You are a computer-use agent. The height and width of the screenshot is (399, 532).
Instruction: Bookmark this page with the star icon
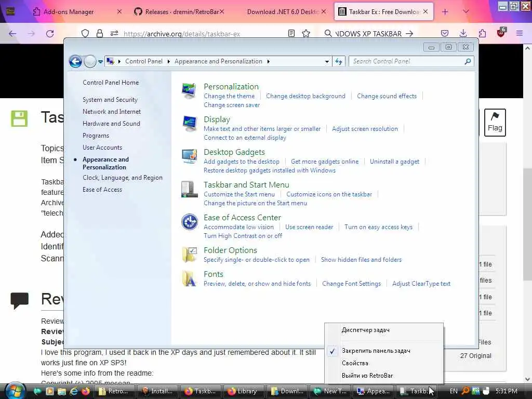point(306,33)
